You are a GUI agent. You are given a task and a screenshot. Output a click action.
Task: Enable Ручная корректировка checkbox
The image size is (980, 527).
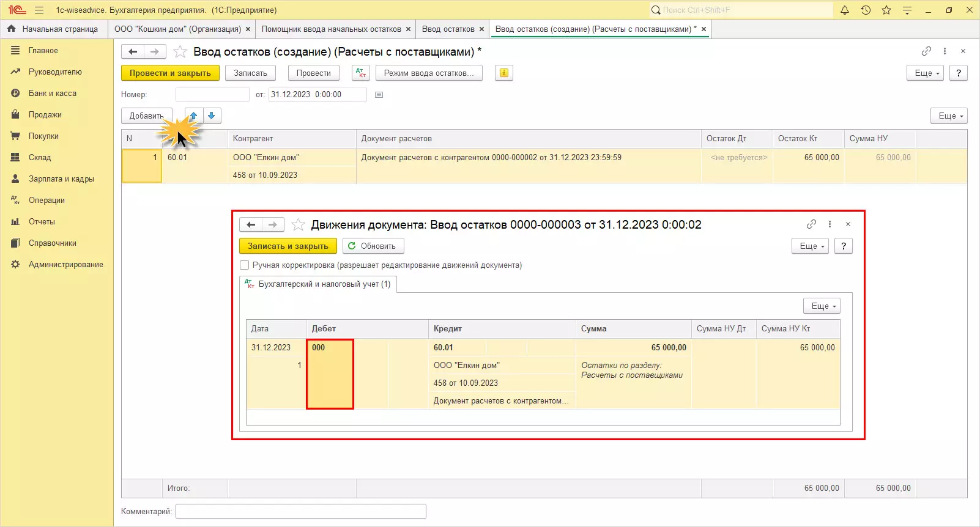245,265
